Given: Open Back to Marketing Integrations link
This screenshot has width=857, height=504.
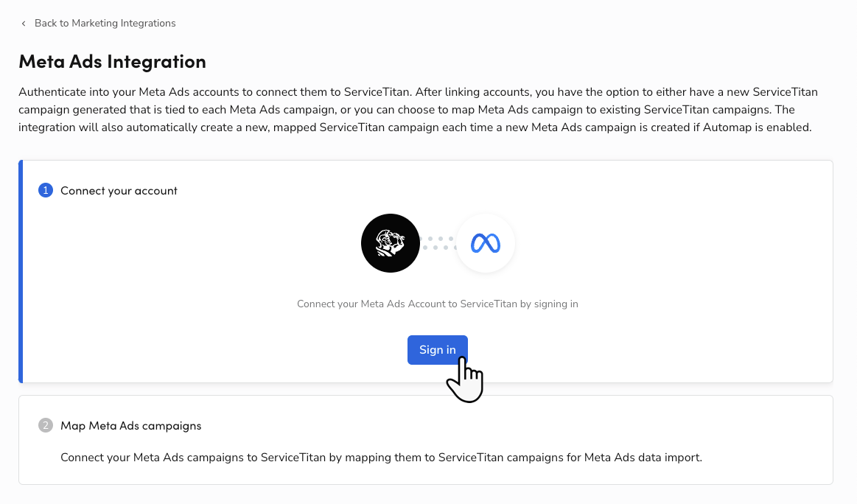Looking at the screenshot, I should click(105, 23).
